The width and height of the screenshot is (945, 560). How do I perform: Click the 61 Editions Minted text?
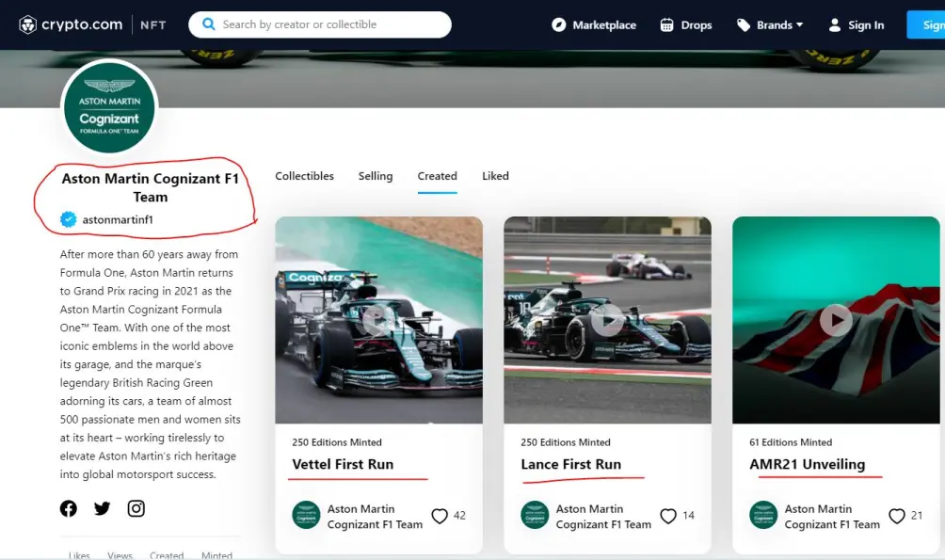(791, 441)
